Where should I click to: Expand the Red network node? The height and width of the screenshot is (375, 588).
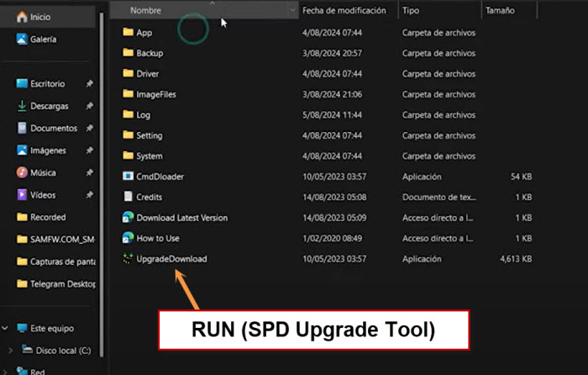click(5, 372)
